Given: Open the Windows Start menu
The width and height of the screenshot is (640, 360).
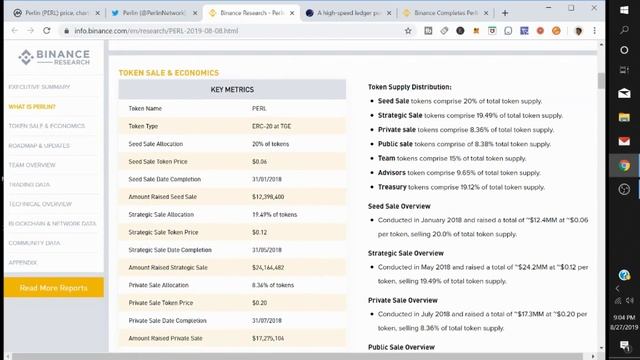Looking at the screenshot, I should tap(624, 10).
